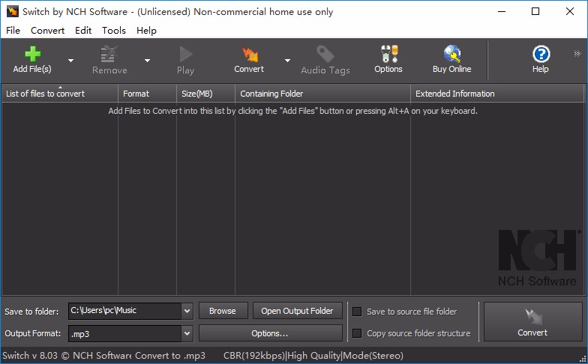This screenshot has width=588, height=364.
Task: Click the Buy Online globe icon
Action: point(451,54)
